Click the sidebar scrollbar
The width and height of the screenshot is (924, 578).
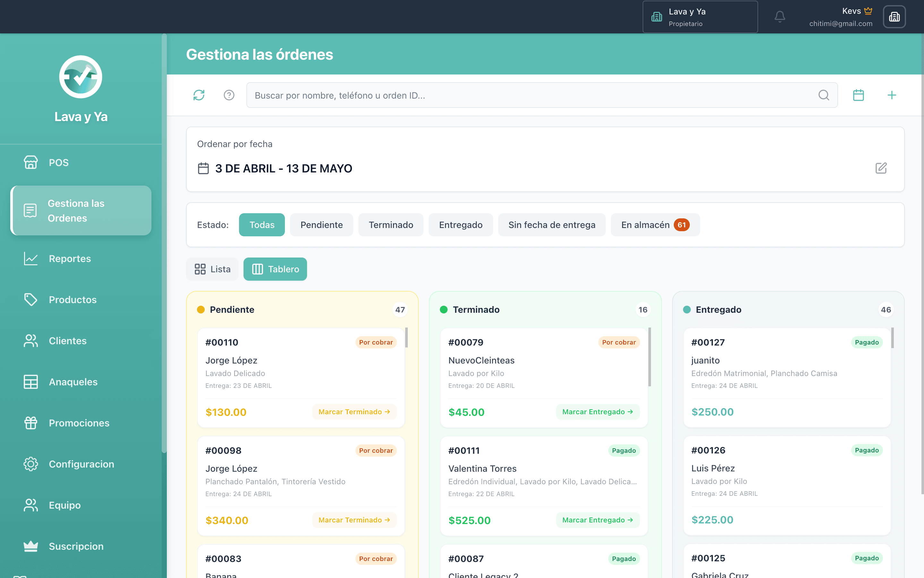pyautogui.click(x=164, y=243)
